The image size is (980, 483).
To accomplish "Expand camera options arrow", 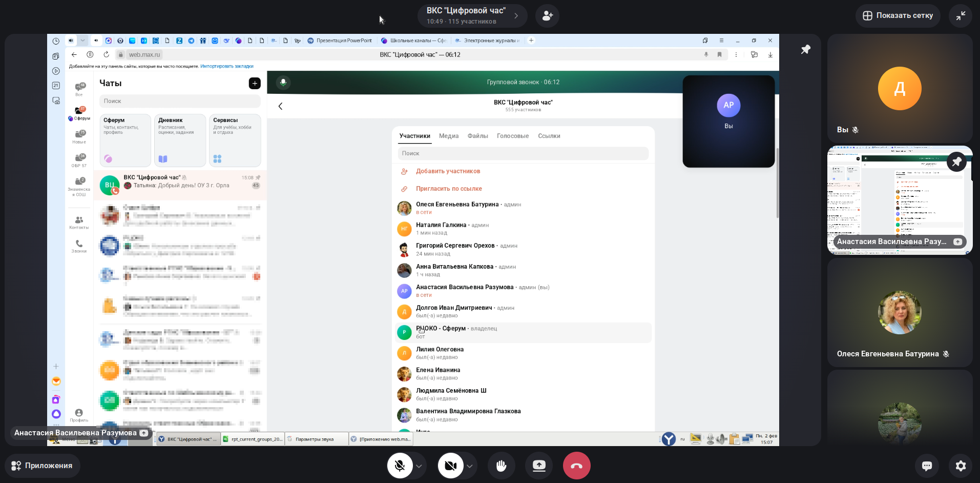I will click(469, 466).
